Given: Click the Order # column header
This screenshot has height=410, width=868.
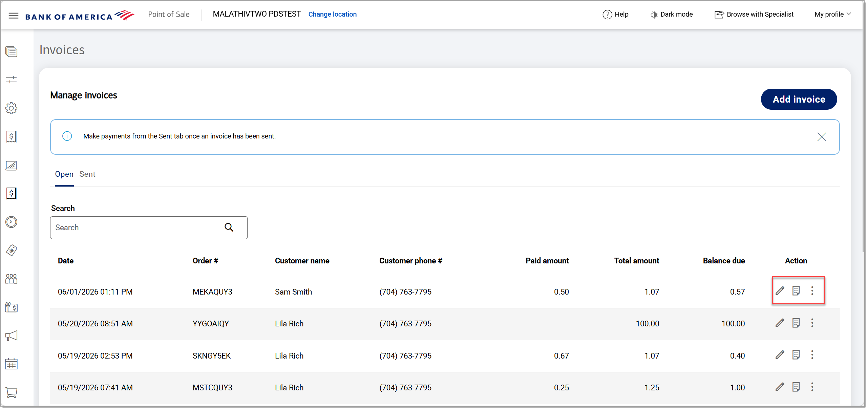Looking at the screenshot, I should (205, 261).
